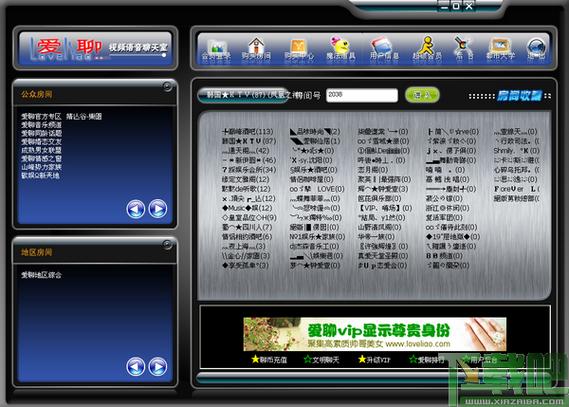
Task: Open the 复活军团(0) room entry
Action: pyautogui.click(x=444, y=218)
